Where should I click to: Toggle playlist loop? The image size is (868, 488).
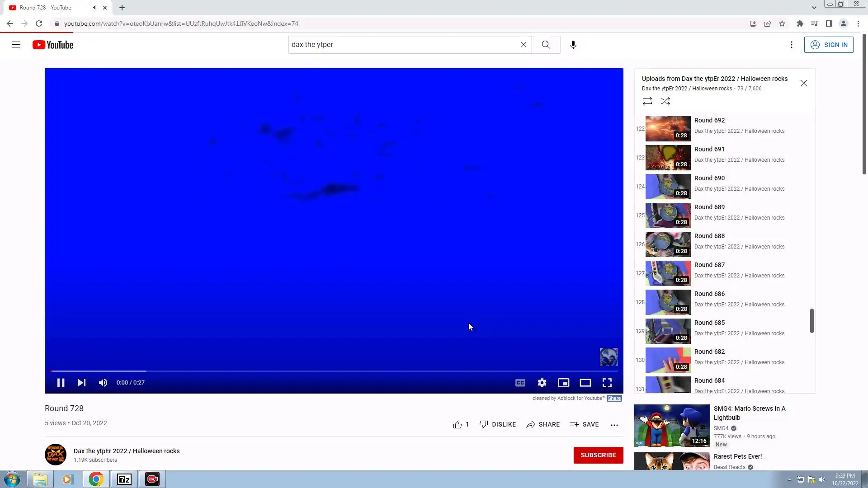point(647,101)
